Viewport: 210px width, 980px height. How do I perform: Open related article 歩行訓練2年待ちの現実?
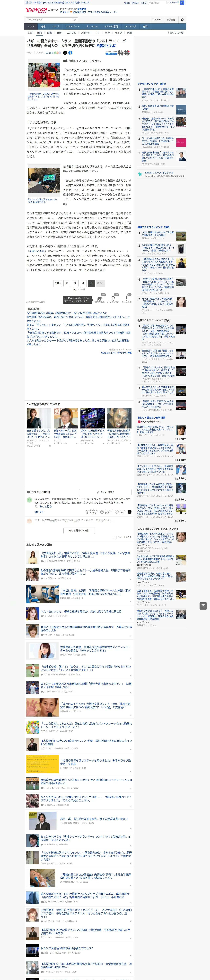pyautogui.click(x=67, y=313)
